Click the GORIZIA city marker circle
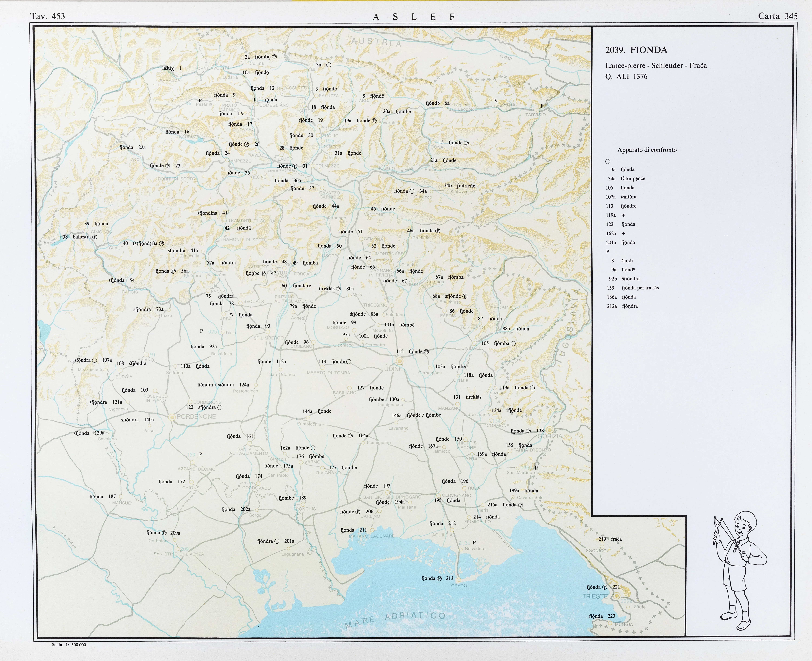The height and width of the screenshot is (661, 812). (x=550, y=430)
